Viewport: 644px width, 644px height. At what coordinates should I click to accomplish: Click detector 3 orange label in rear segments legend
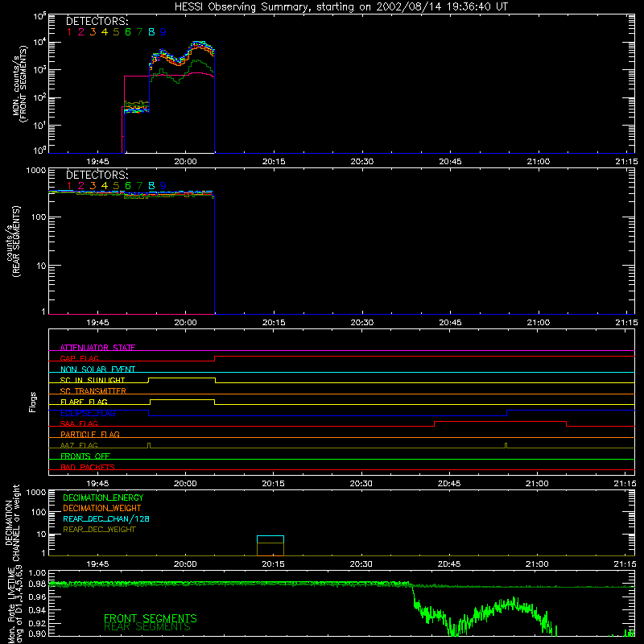[x=93, y=186]
